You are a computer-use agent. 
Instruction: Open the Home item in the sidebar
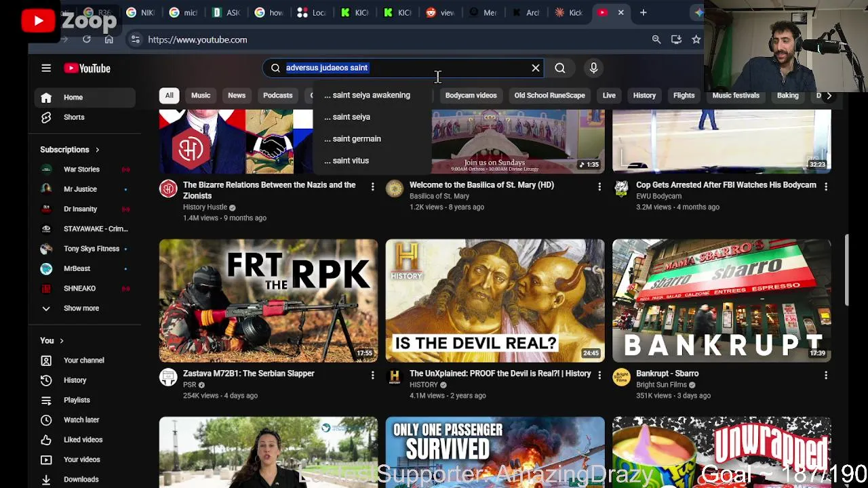tap(85, 98)
